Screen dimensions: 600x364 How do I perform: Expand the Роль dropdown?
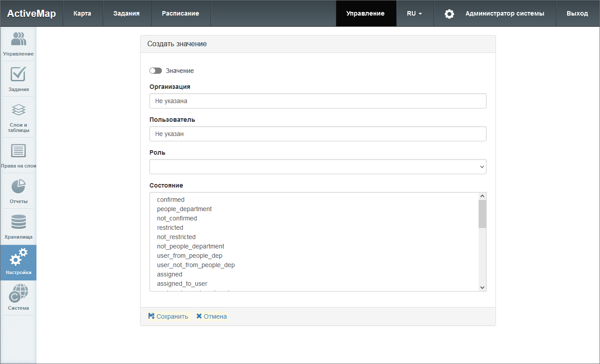[x=318, y=167]
